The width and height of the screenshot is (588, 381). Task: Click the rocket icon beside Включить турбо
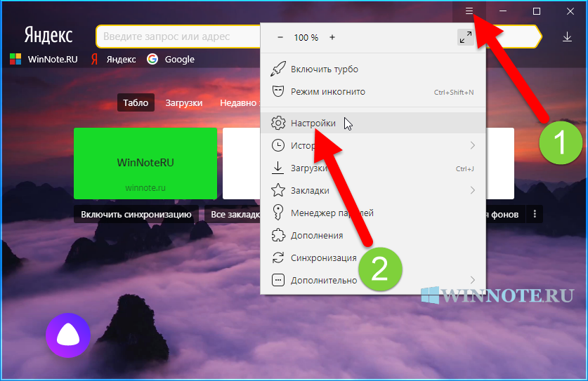point(278,69)
